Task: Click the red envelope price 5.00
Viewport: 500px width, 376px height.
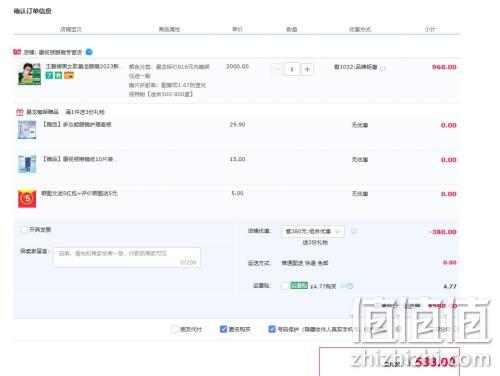Action: [237, 193]
